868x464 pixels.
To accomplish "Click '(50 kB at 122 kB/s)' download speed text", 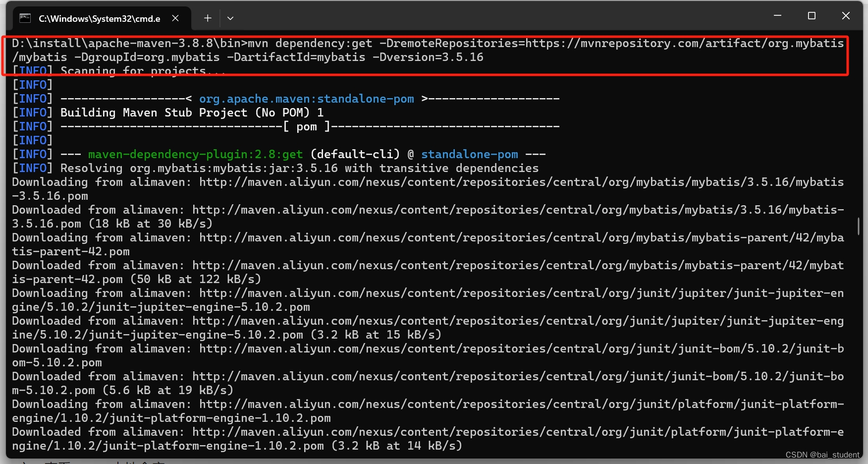I will [196, 279].
